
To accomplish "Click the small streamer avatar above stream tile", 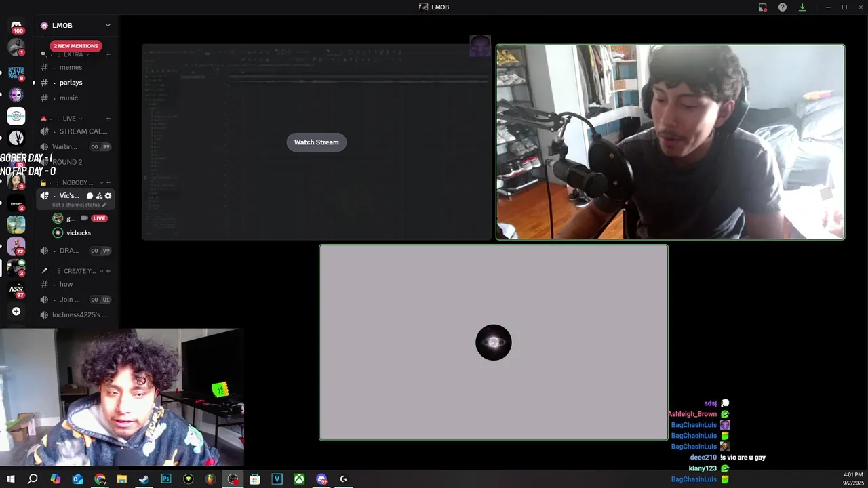I will [x=480, y=46].
